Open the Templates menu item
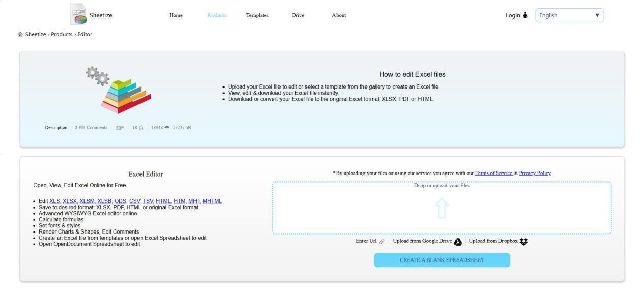 click(x=257, y=15)
